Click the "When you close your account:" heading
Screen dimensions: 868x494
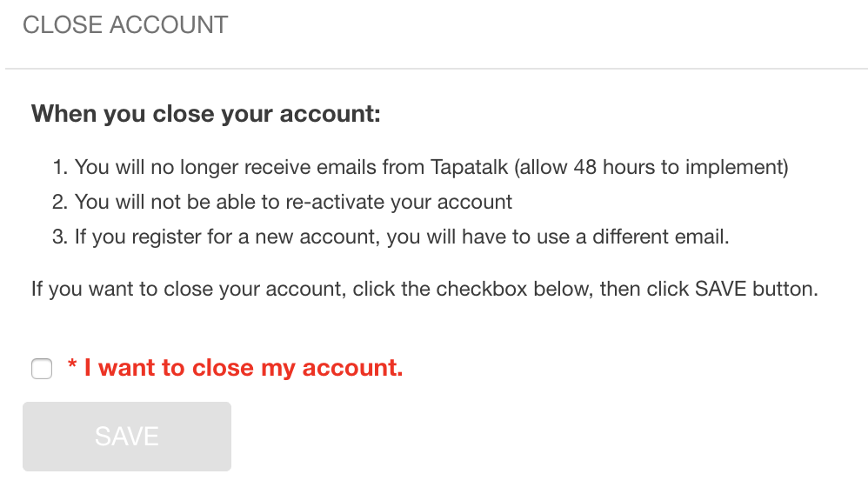(x=206, y=114)
